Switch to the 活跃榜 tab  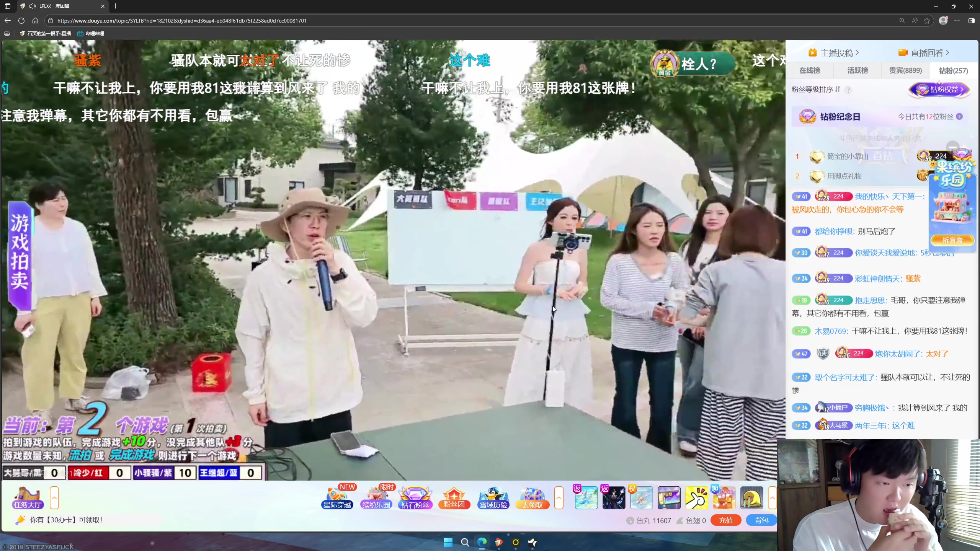(x=857, y=70)
